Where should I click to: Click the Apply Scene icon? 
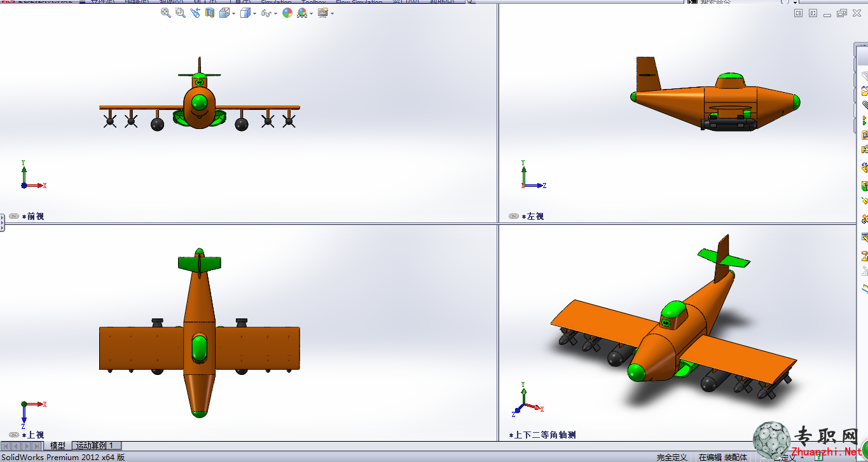click(302, 13)
